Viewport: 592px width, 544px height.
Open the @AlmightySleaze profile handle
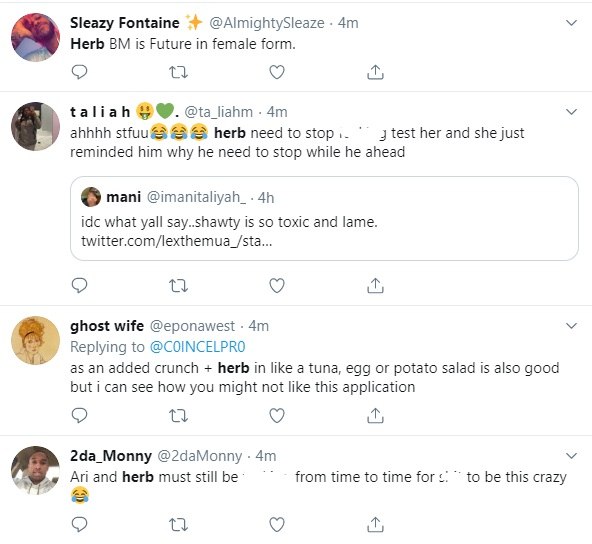pos(267,23)
